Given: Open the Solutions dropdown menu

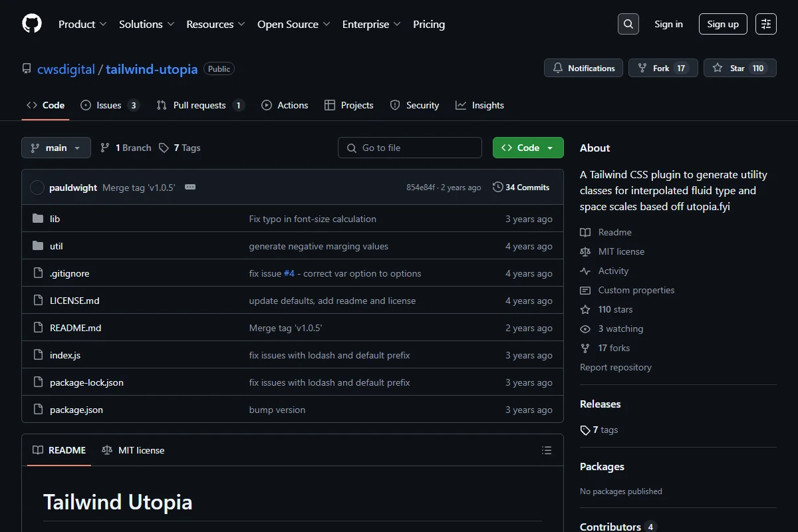Looking at the screenshot, I should coord(146,24).
